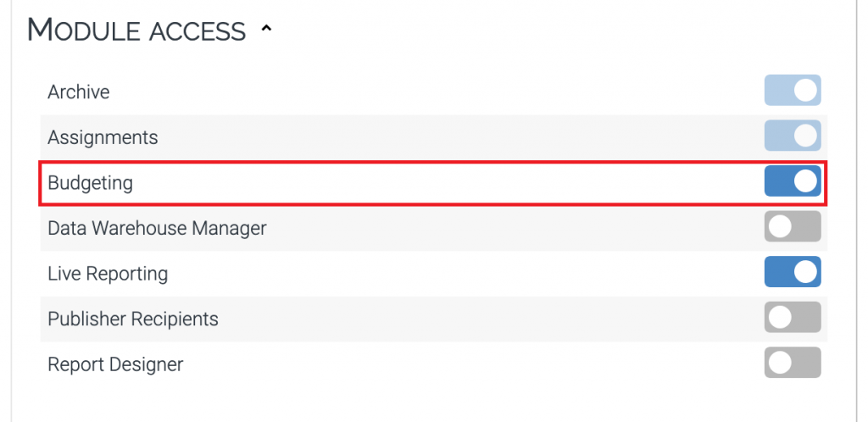
Task: Enable the Publisher Recipients switch
Action: pyautogui.click(x=793, y=318)
